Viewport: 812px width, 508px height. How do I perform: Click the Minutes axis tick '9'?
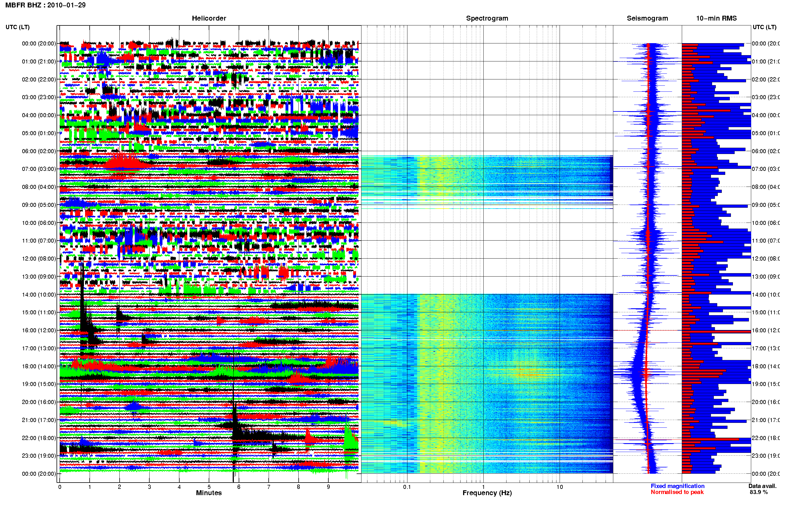tap(328, 487)
